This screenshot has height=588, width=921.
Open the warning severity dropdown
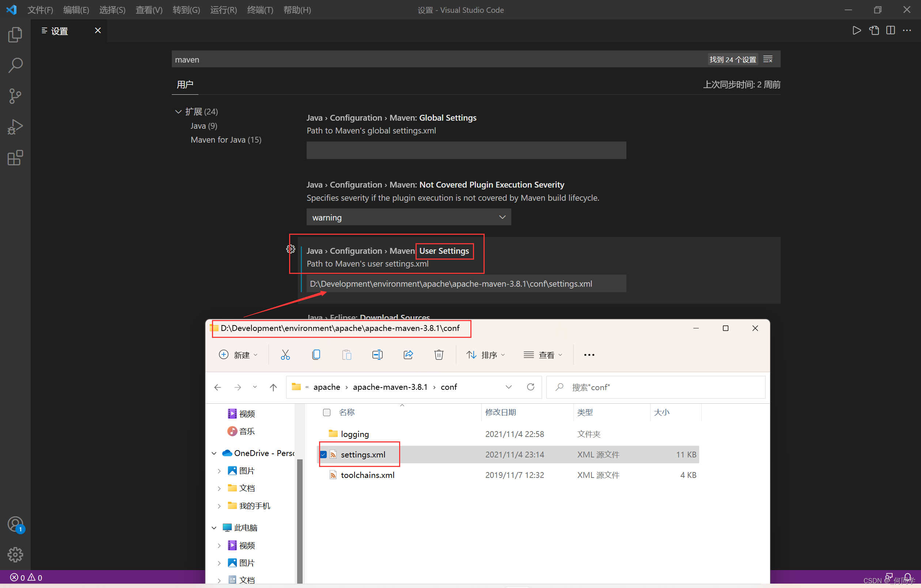(x=409, y=217)
